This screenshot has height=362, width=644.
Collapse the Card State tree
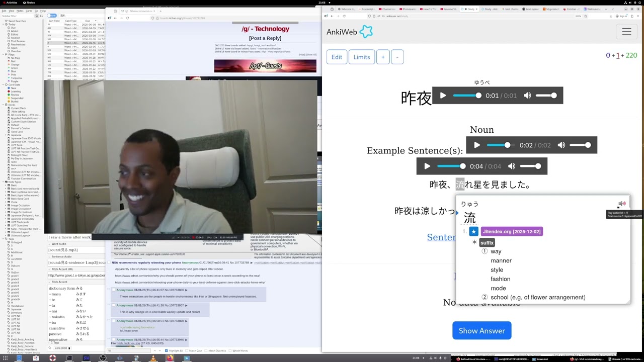(3, 84)
